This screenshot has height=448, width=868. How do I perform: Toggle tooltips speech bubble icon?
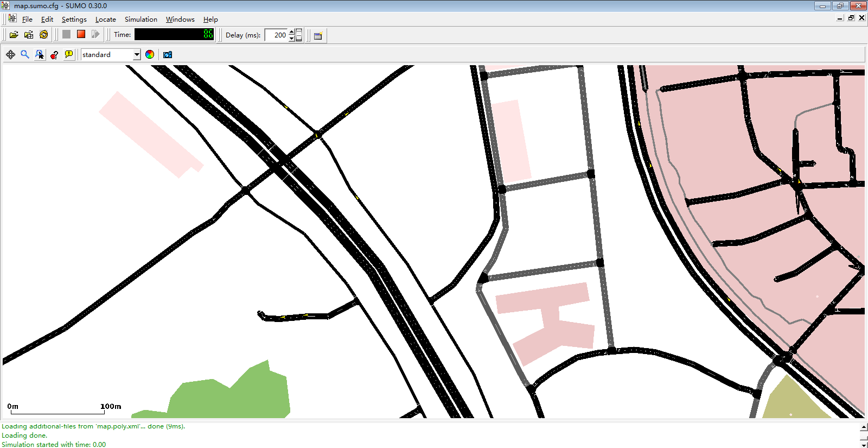click(69, 54)
